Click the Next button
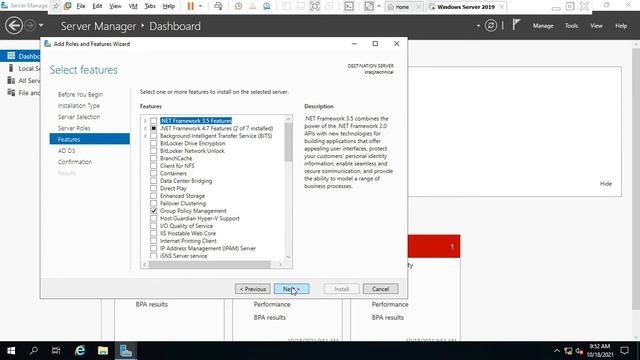The image size is (640, 360). (291, 289)
